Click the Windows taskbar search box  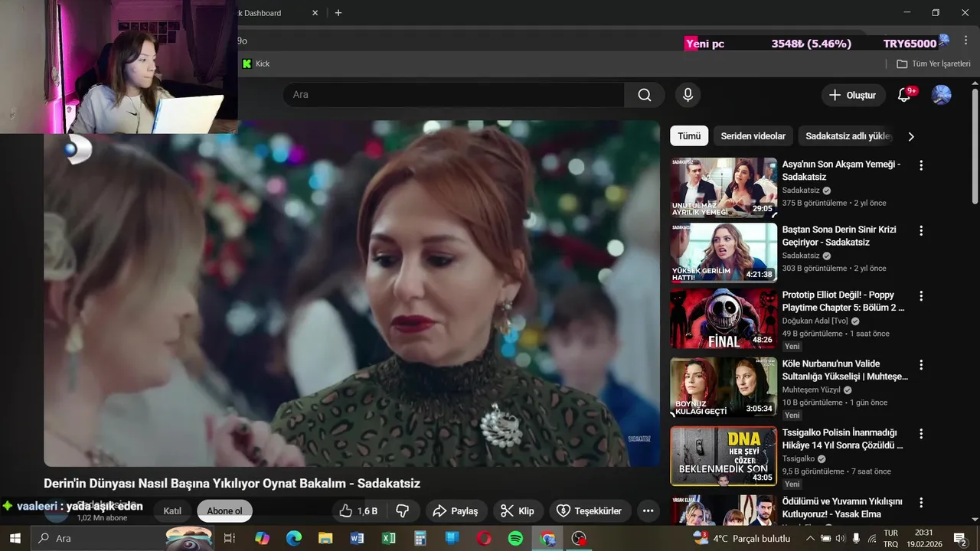coord(122,538)
